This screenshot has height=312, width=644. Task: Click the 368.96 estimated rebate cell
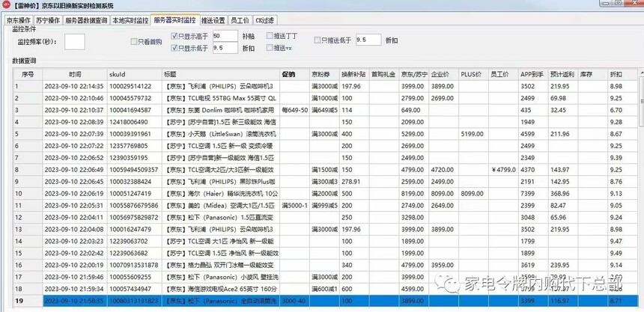(563, 193)
